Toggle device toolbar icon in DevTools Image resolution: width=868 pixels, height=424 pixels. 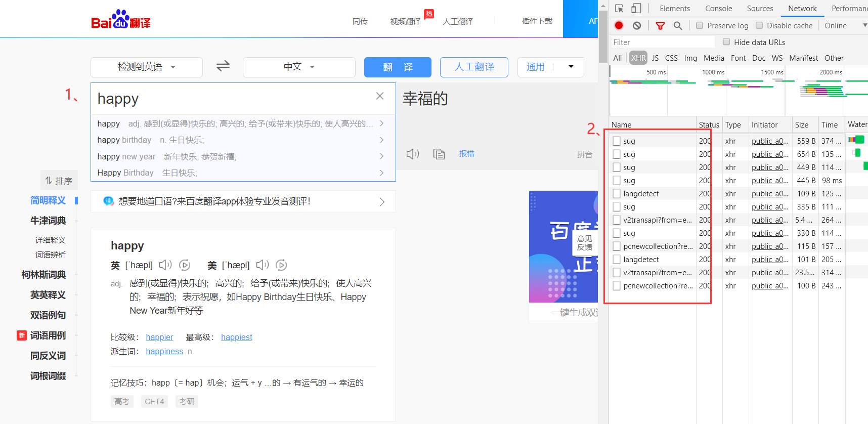point(636,9)
